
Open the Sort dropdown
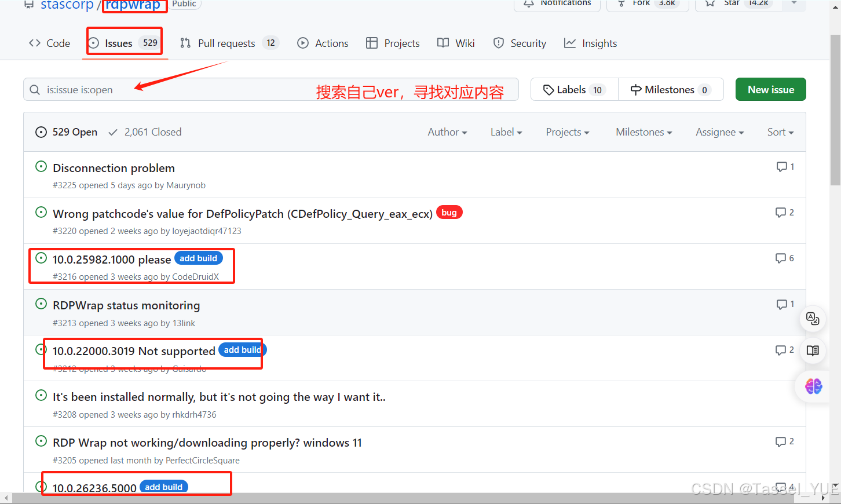coord(780,132)
